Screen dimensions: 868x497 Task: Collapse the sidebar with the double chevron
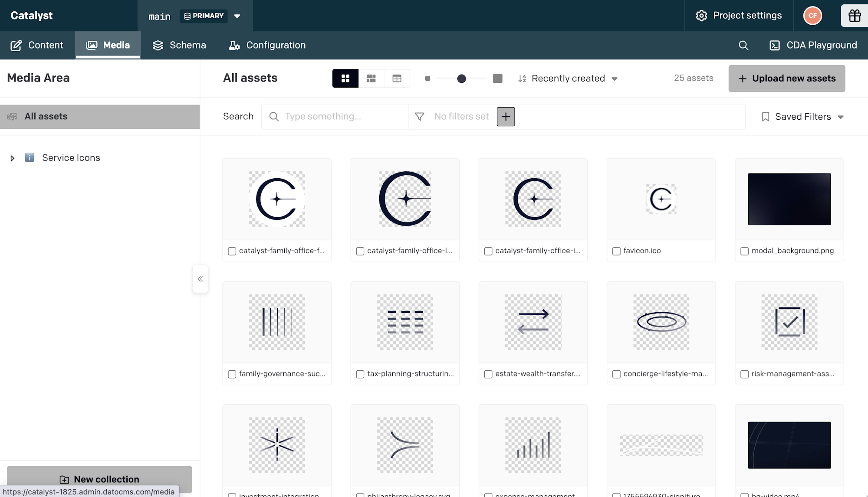[x=200, y=279]
